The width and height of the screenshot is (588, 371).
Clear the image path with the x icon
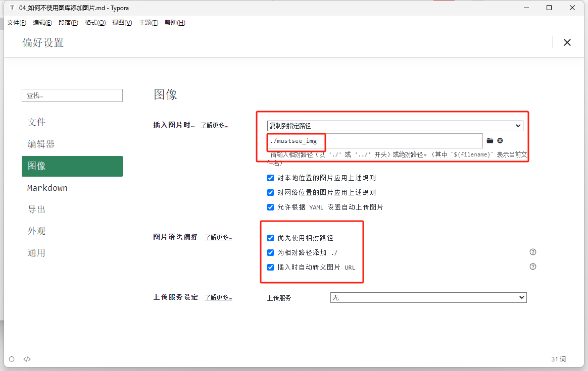point(500,140)
